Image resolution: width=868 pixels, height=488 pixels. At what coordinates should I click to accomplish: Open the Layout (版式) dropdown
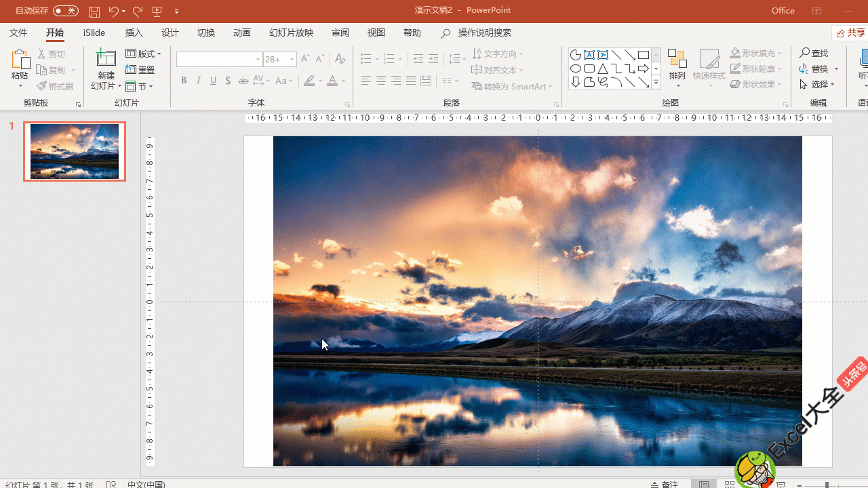(144, 54)
